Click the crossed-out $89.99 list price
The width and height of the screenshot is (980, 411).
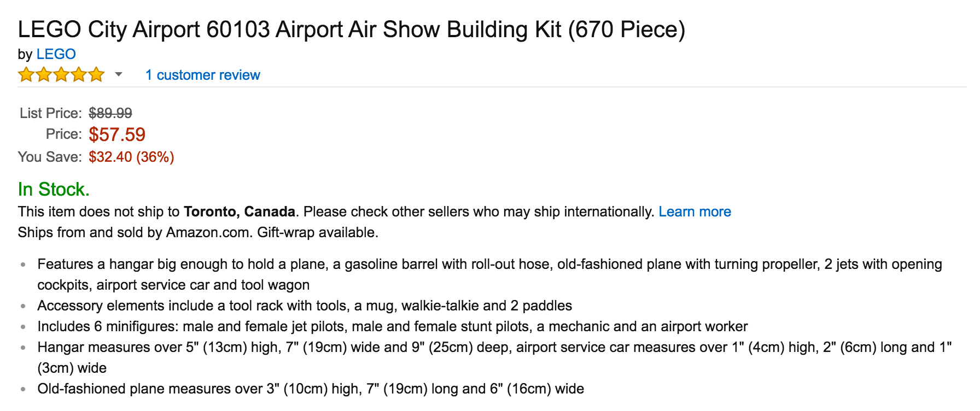[x=110, y=113]
